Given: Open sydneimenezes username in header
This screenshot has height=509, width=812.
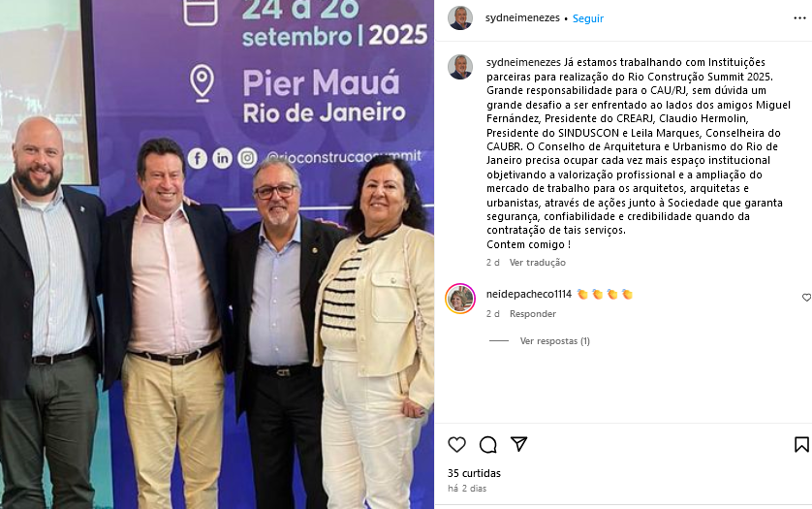Looking at the screenshot, I should tap(522, 17).
